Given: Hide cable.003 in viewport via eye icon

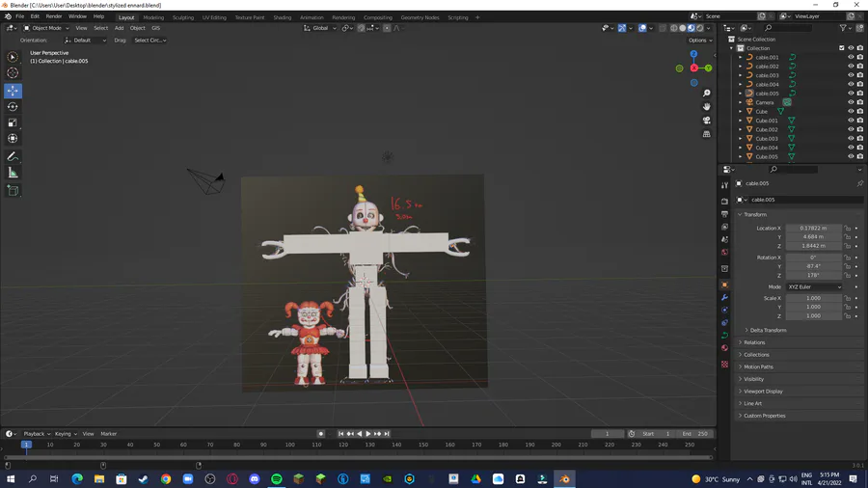Looking at the screenshot, I should coord(851,75).
